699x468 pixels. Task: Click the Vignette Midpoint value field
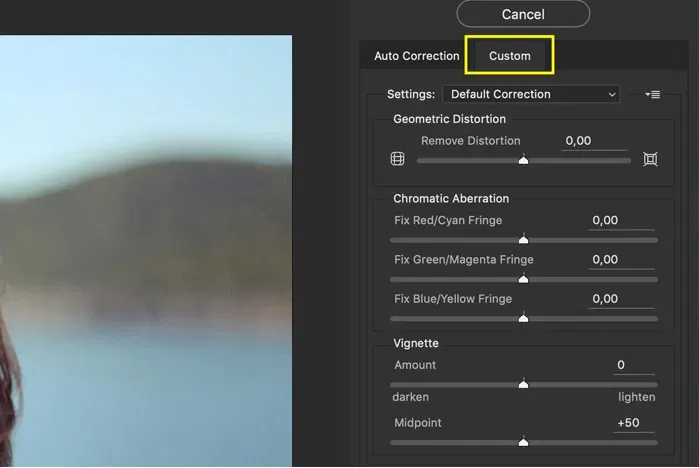pos(629,423)
